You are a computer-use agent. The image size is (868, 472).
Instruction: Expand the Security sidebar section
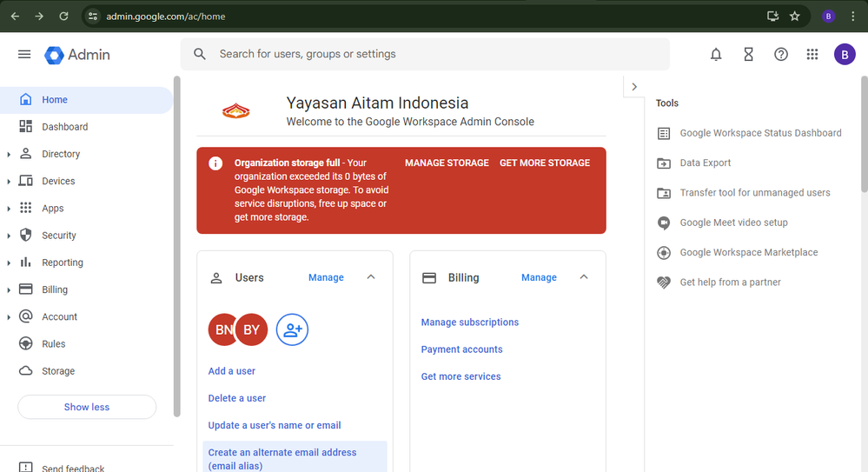9,236
